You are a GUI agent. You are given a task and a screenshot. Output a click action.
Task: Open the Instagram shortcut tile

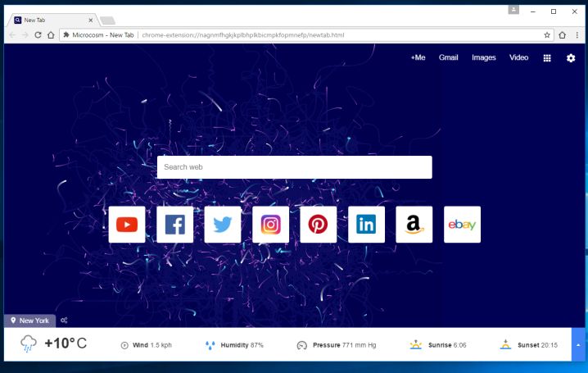[x=271, y=225]
